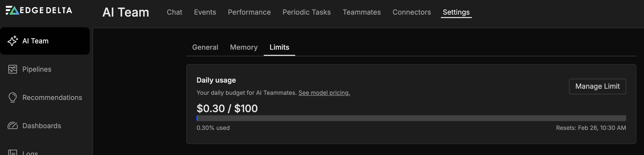Open the Memory settings sub-tab

click(244, 47)
